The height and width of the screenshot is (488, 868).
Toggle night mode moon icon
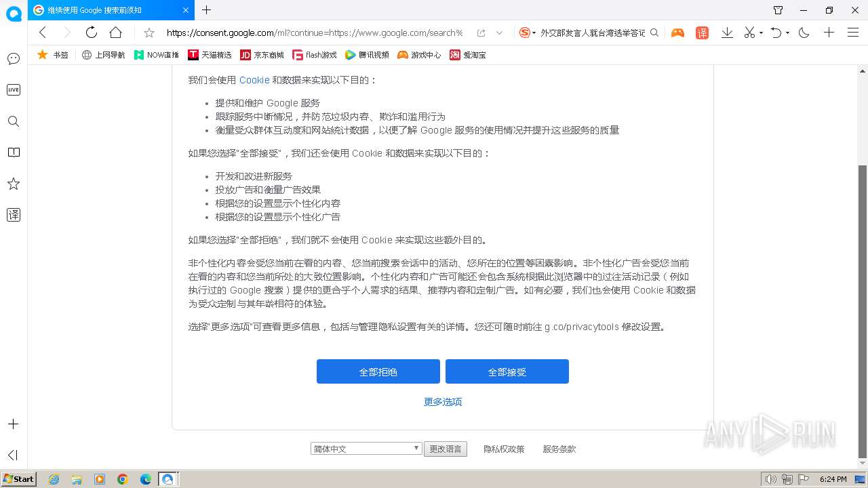click(804, 33)
